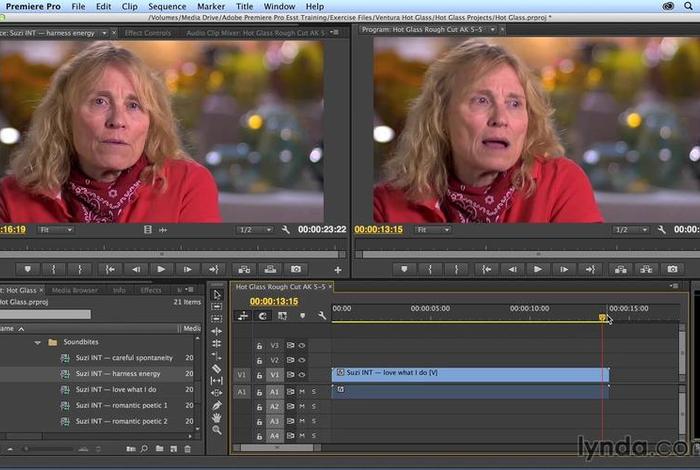Select the Rate Stretch tool
Screen dimensions: 700x470
(217, 356)
